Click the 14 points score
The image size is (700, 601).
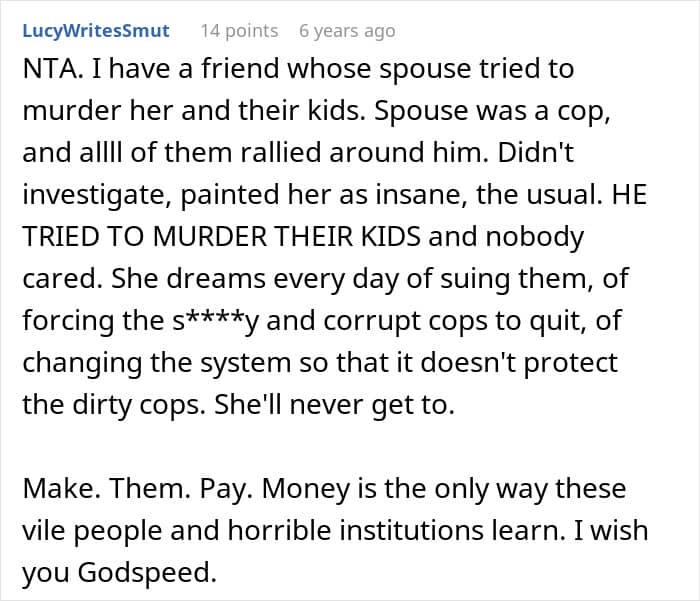click(239, 31)
